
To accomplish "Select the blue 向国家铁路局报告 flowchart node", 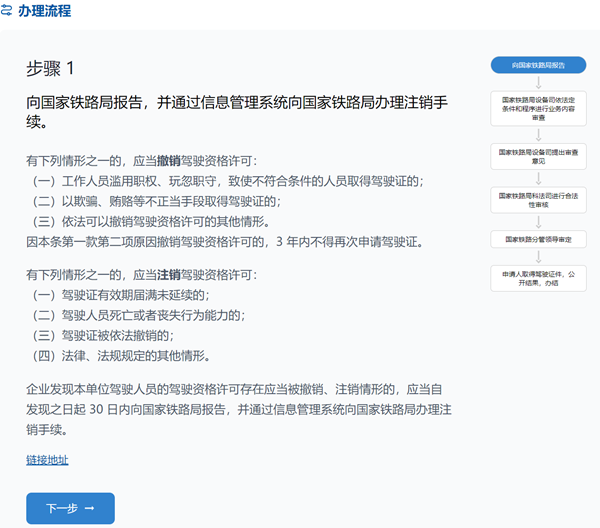I will pos(538,65).
